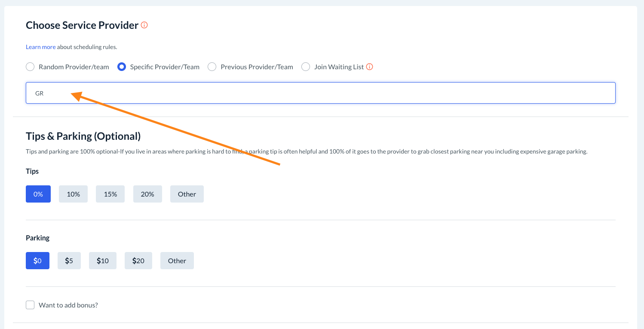Choose the 15% tip option
Image resolution: width=644 pixels, height=329 pixels.
(x=110, y=194)
